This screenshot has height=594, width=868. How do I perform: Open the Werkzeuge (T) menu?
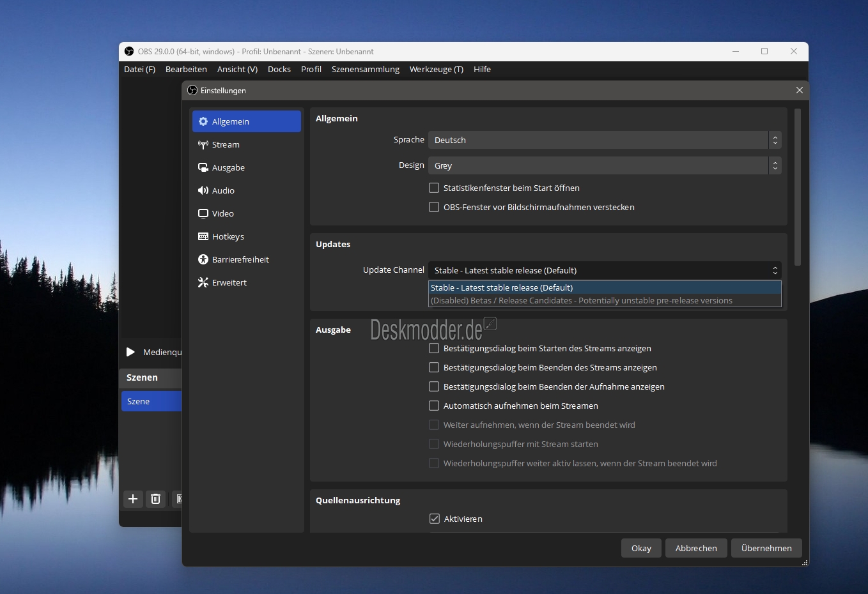coord(437,69)
